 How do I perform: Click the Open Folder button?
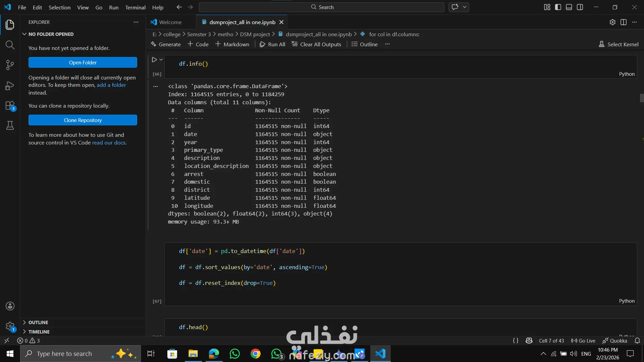click(83, 62)
